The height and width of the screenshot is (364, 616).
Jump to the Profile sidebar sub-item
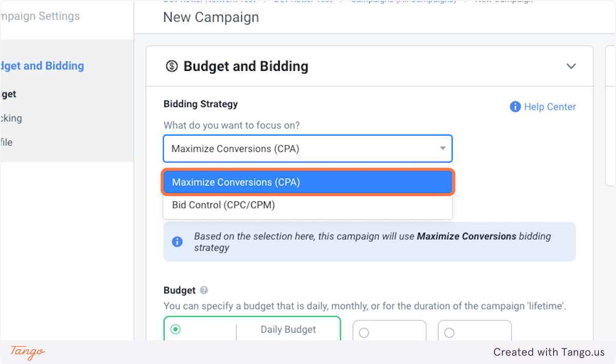coord(6,142)
